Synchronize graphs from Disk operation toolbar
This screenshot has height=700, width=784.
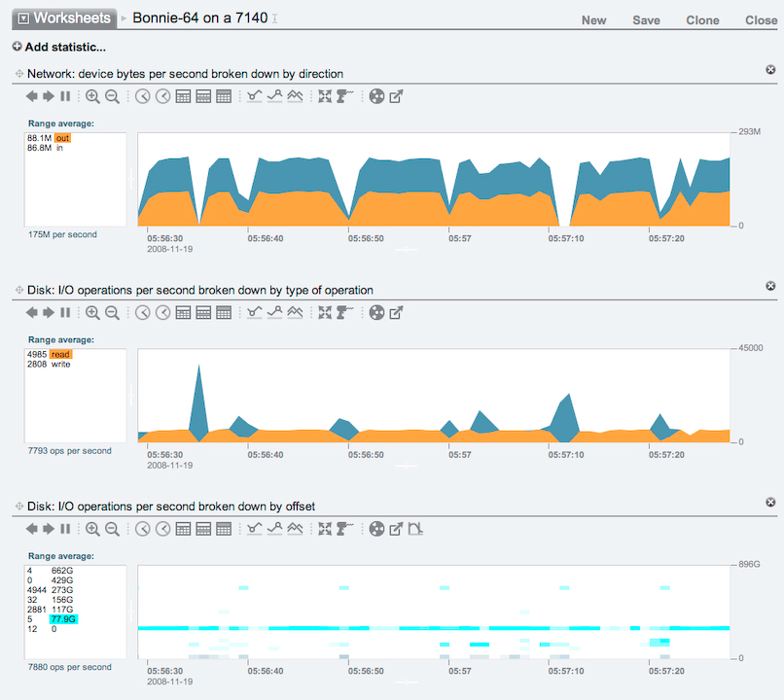325,313
